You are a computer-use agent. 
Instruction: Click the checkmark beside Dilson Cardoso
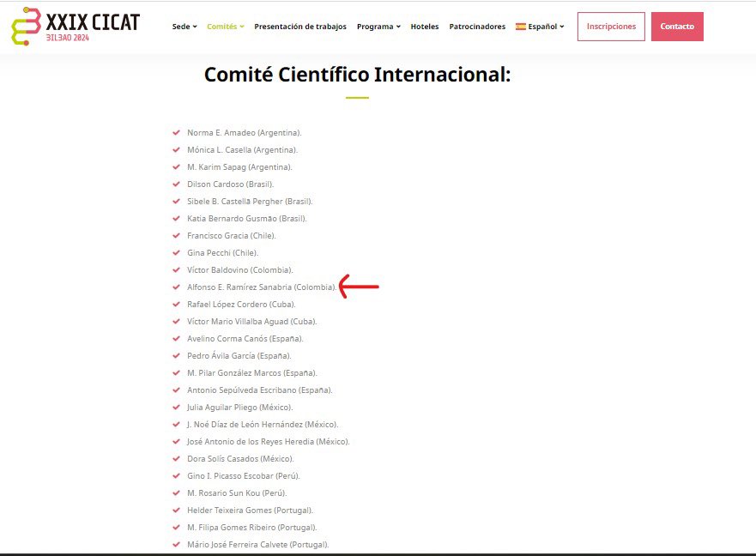click(x=176, y=184)
